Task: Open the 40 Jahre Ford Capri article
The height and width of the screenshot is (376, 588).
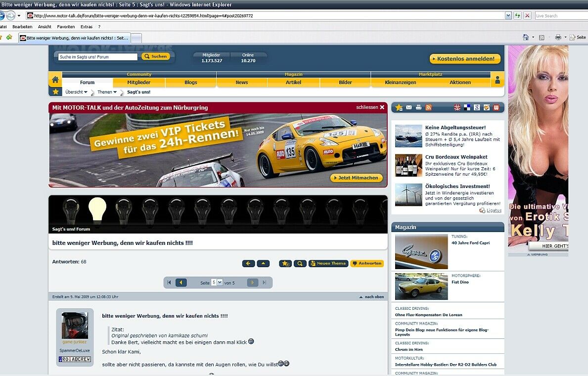Action: [470, 243]
